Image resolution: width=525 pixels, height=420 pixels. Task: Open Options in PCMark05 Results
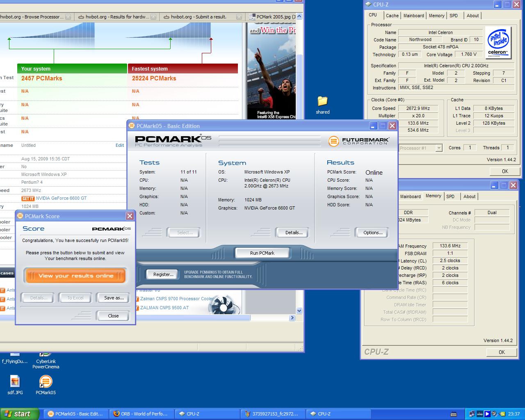pos(372,233)
